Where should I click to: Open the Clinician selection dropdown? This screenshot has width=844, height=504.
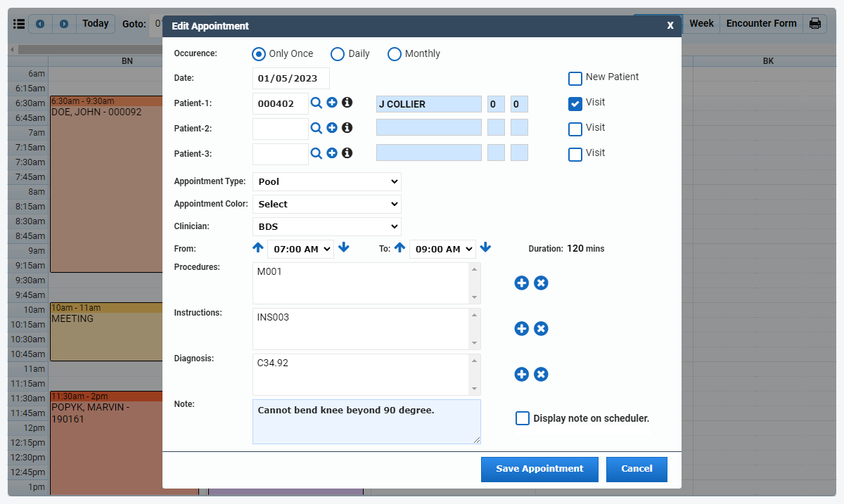coord(326,226)
